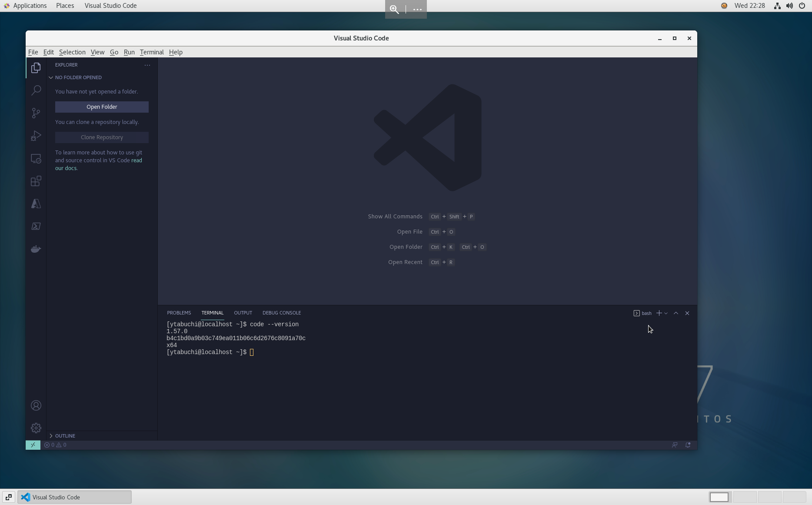Select Visual Studio Code in bottom taskbar
812x505 pixels.
pos(74,497)
